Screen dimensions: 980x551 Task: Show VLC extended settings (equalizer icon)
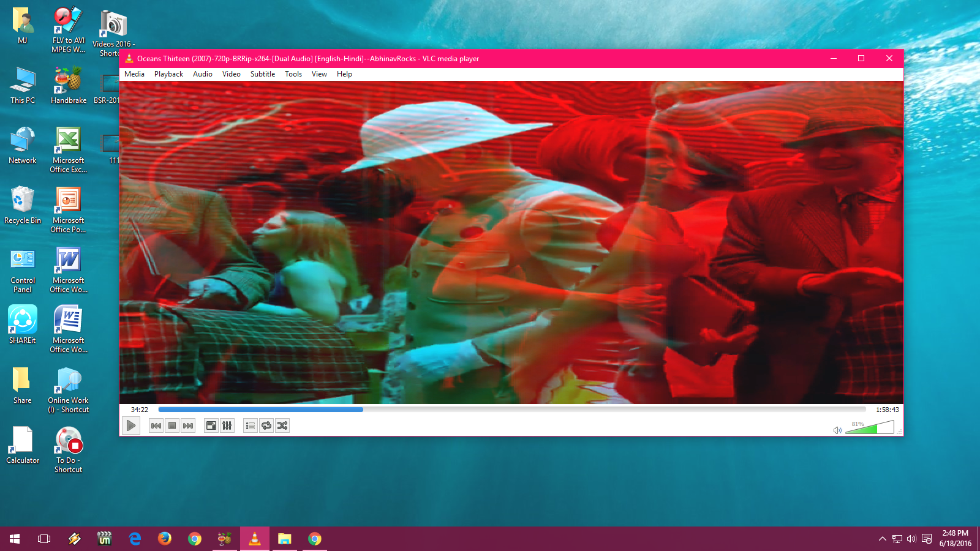click(227, 425)
